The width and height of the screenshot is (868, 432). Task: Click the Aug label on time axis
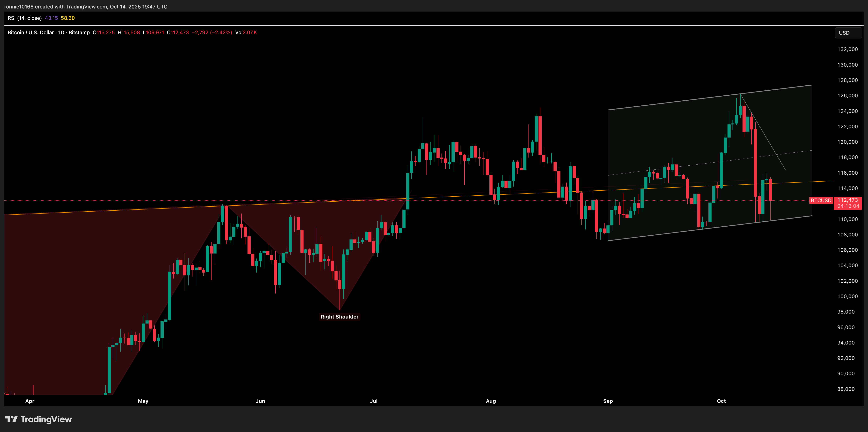pos(491,401)
